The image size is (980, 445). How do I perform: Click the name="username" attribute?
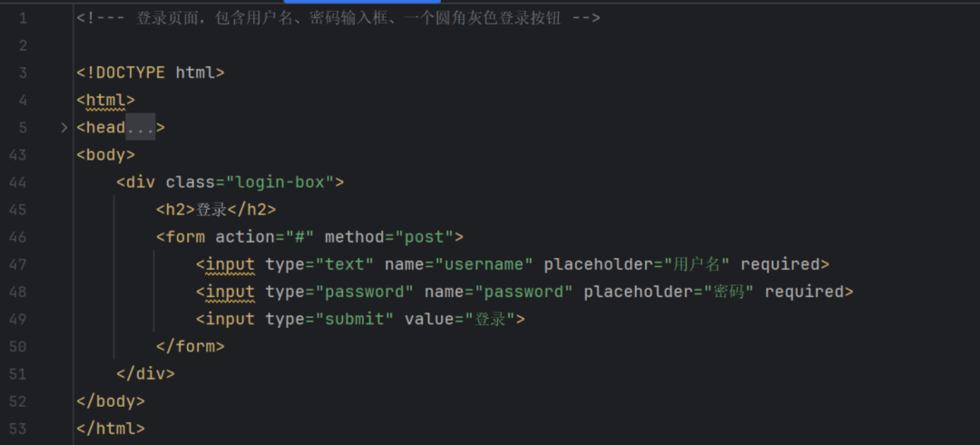tap(459, 264)
